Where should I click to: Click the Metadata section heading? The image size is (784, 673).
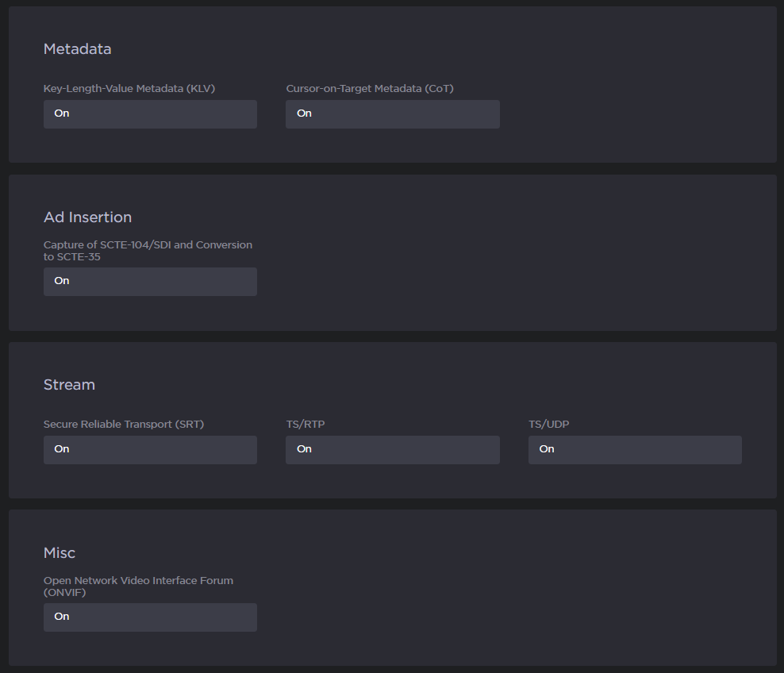click(x=77, y=49)
